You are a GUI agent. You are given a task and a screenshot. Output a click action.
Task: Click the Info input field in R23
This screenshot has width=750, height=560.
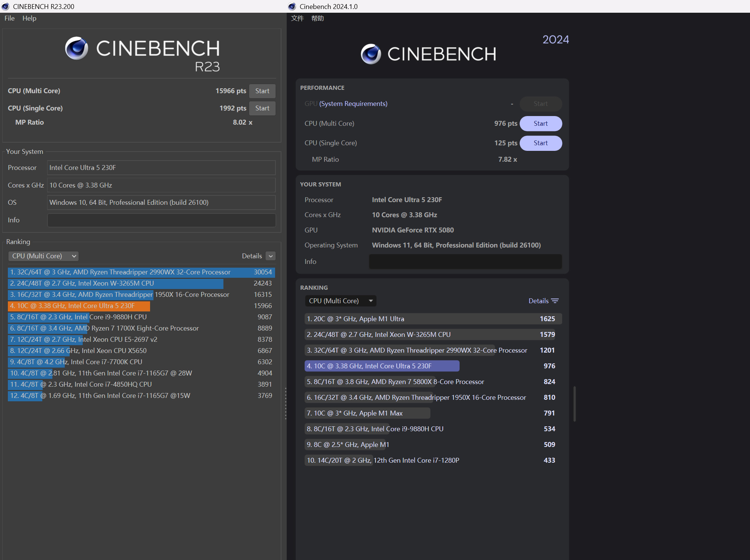tap(161, 220)
